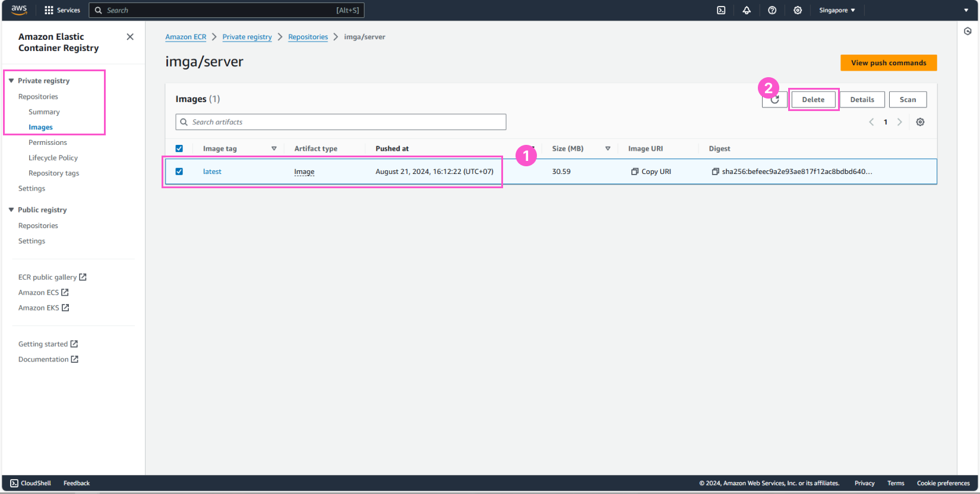Open CloudShell in the footer
This screenshot has height=494, width=980.
pyautogui.click(x=31, y=483)
